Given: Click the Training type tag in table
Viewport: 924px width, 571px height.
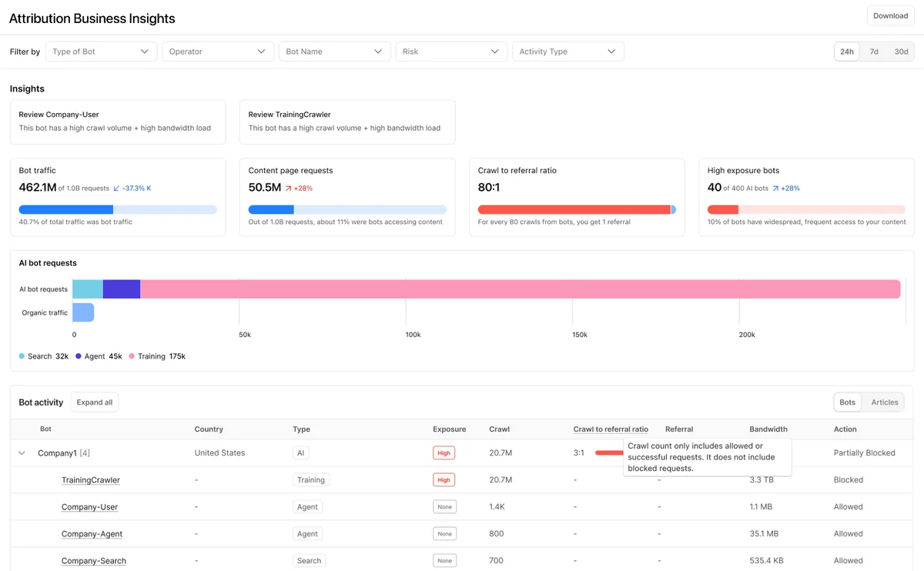Looking at the screenshot, I should (311, 479).
